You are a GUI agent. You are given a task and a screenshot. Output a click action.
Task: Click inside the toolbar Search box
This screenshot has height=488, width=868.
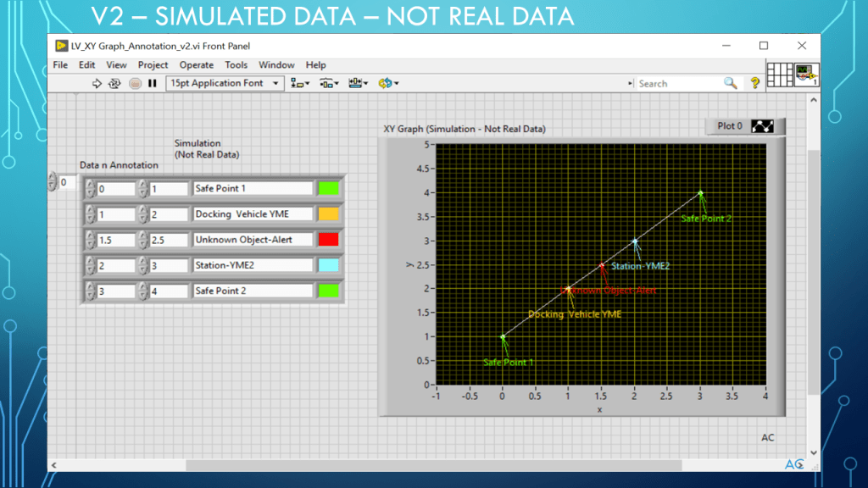coord(676,83)
